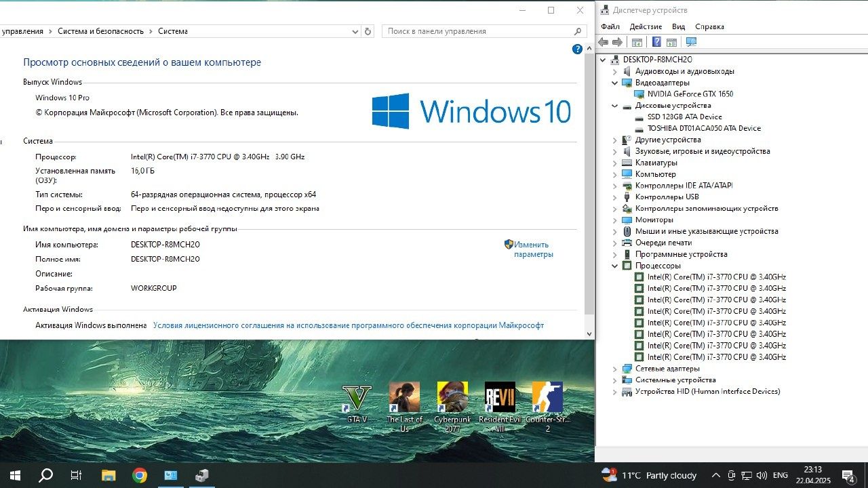Screen dimensions: 868x488
Task: Open the Вид menu in Device Manager
Action: (x=678, y=26)
